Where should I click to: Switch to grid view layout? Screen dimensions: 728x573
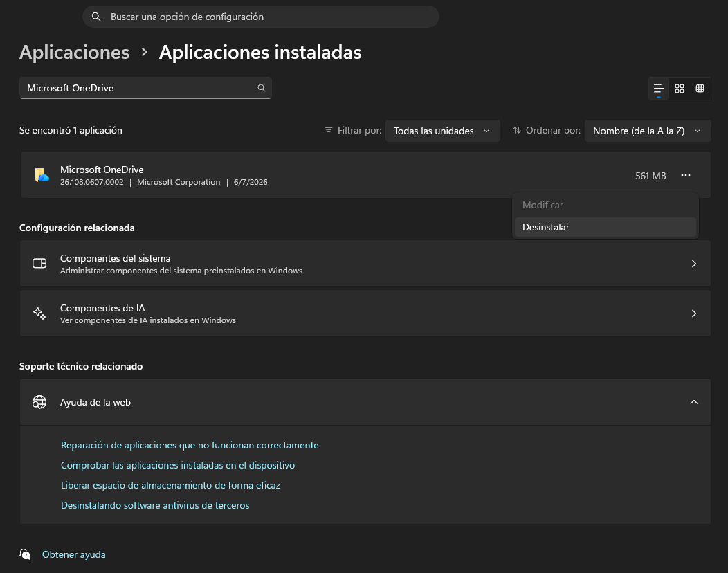pyautogui.click(x=680, y=88)
